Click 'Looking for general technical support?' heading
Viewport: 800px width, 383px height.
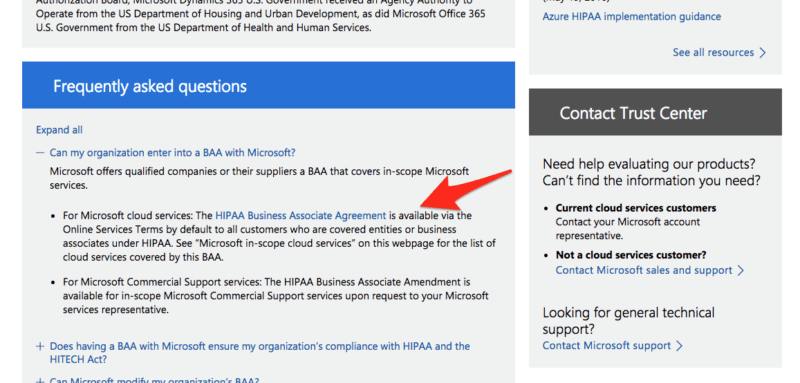point(629,320)
